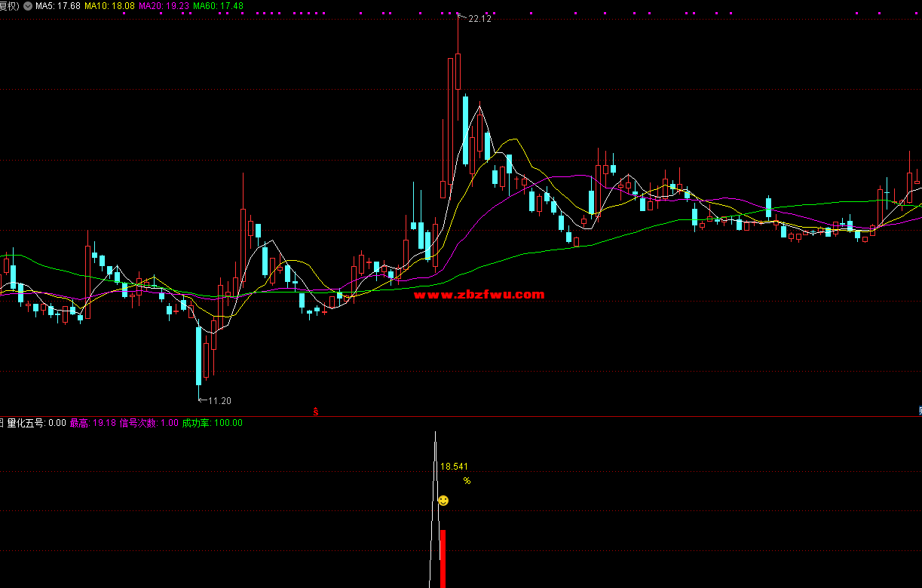Click the MA20: 19.23 magenta label
This screenshot has width=922, height=588.
(164, 6)
